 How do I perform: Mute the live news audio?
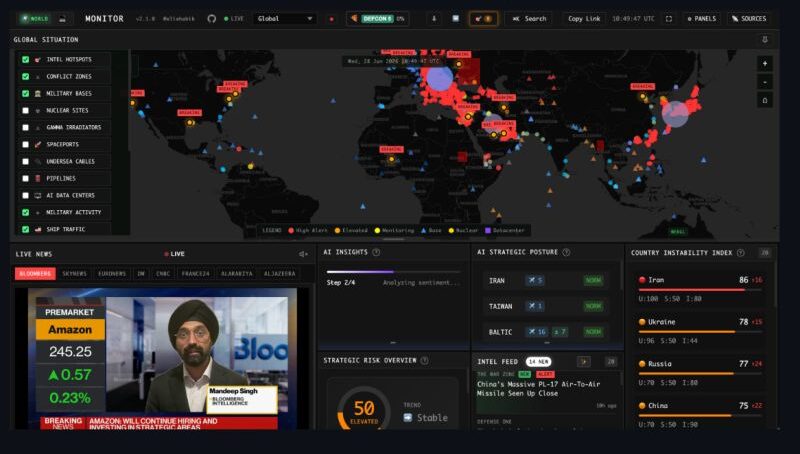point(304,254)
